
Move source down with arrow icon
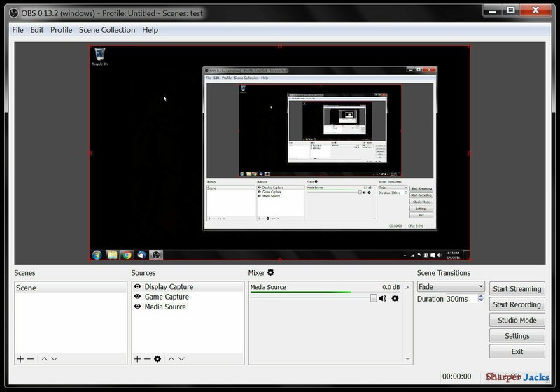(181, 359)
